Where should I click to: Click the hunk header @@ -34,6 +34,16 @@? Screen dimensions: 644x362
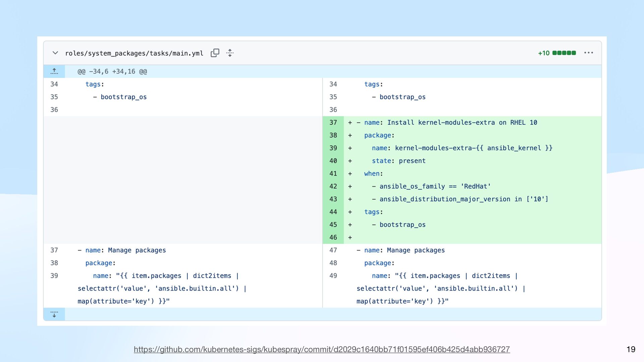tap(112, 71)
